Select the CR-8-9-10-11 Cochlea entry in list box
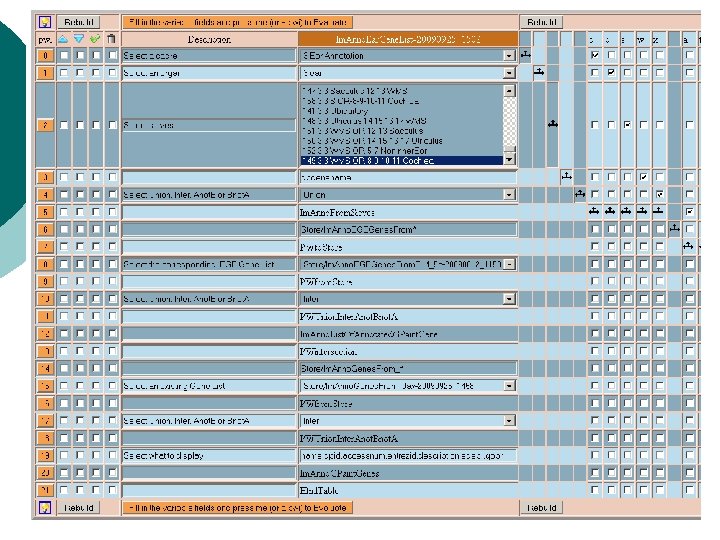Viewport: 720px width, 540px height. (x=402, y=101)
